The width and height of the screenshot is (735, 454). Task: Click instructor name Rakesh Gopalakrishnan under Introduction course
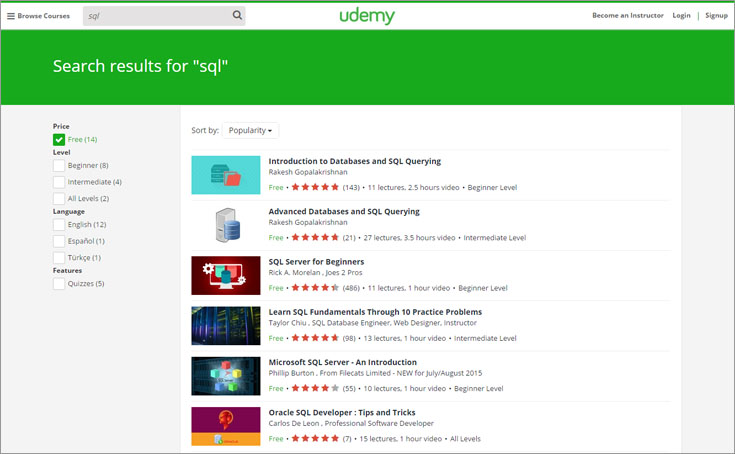point(308,172)
